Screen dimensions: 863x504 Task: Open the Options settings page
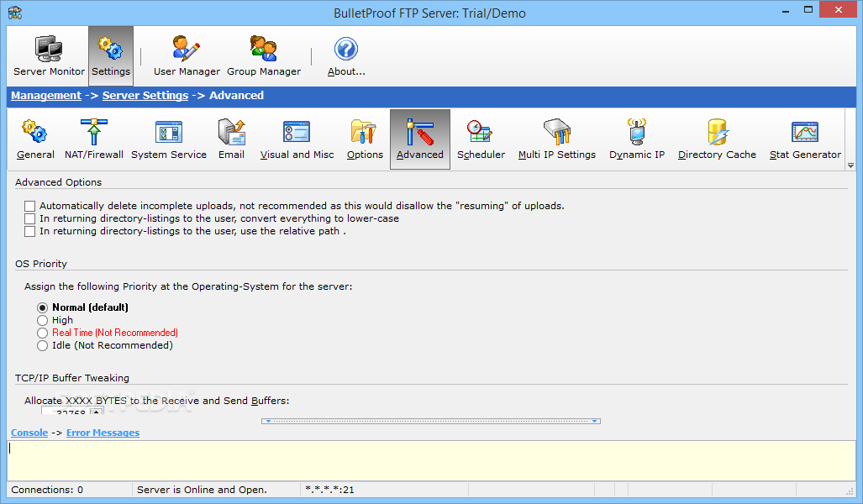click(x=365, y=139)
